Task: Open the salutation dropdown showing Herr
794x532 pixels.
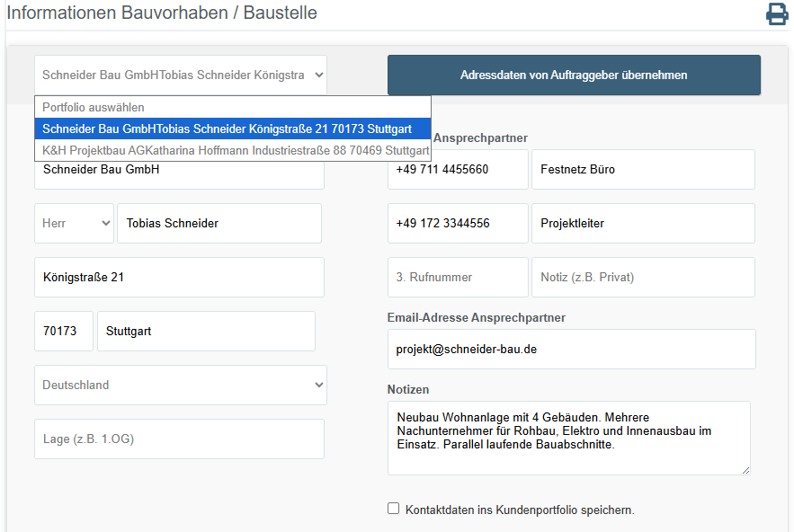Action: point(74,223)
